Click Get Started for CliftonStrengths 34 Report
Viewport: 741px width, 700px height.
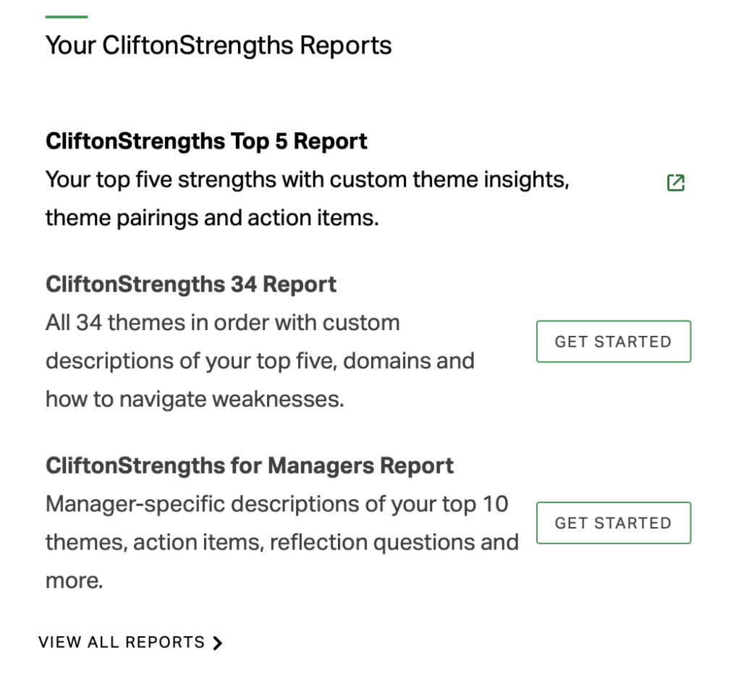613,342
